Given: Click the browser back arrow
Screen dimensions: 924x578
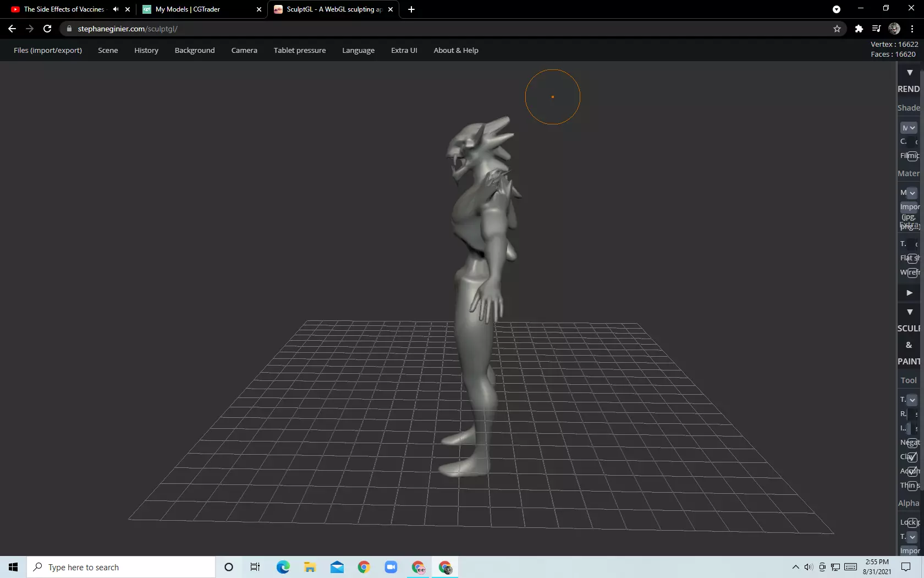Looking at the screenshot, I should [12, 29].
